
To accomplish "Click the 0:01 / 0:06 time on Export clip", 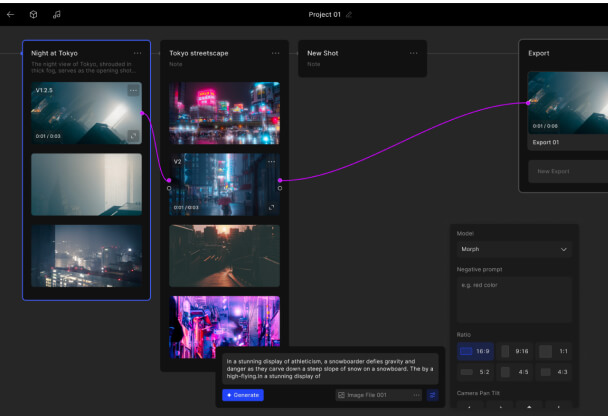I will [545, 126].
